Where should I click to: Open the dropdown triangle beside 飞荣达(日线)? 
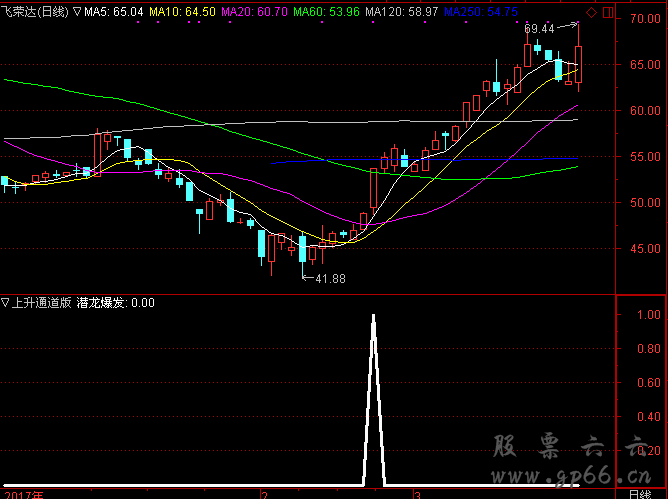point(77,12)
